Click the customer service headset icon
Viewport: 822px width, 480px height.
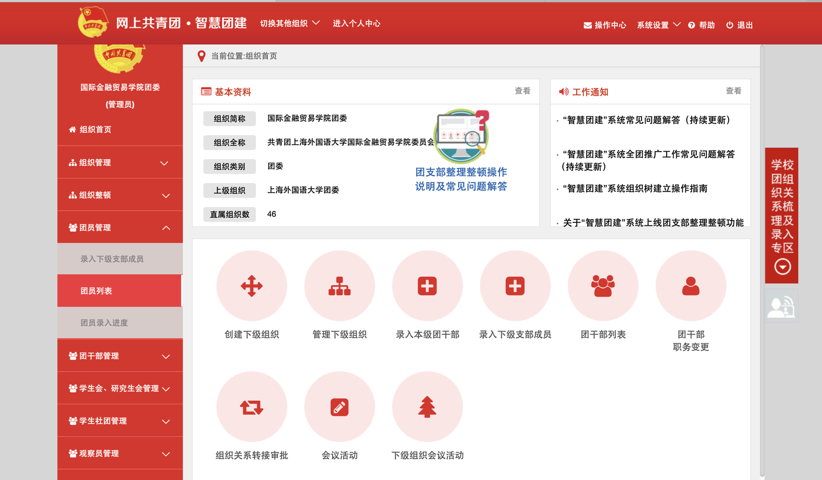(x=781, y=308)
